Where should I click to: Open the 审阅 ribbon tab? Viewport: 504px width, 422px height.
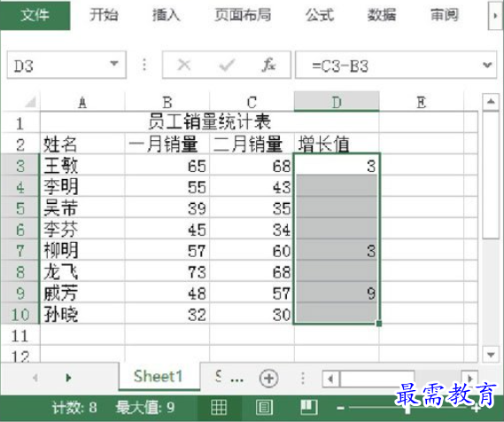(445, 15)
